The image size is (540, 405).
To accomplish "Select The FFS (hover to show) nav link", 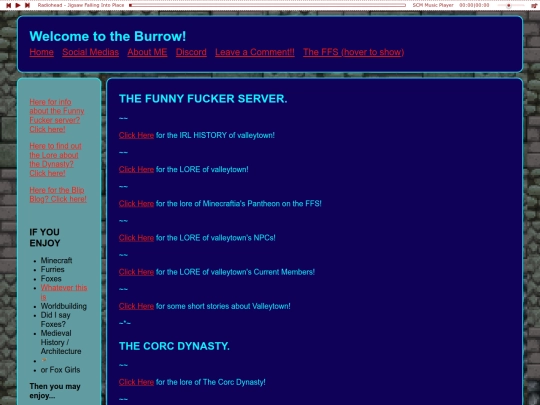I will 354,52.
